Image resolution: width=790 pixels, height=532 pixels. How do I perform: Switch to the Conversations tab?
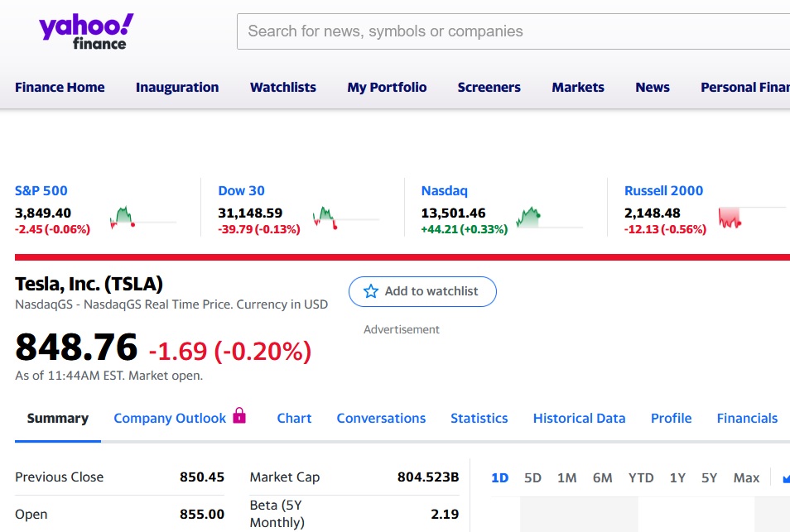[x=382, y=419]
